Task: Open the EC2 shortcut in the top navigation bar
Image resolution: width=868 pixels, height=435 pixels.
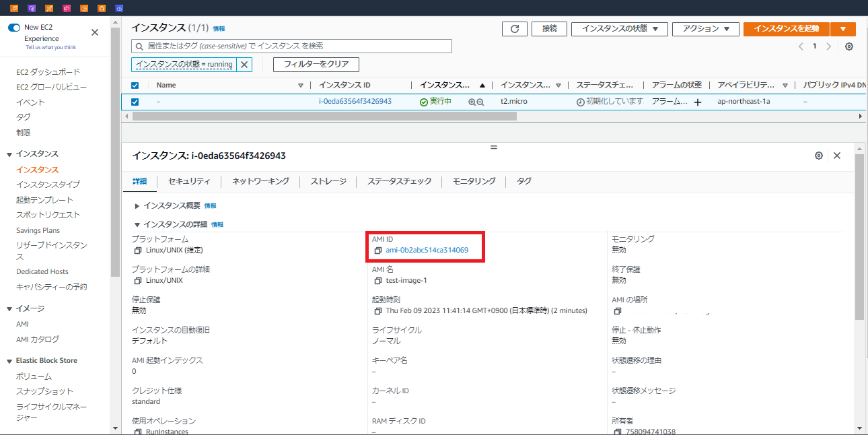Action: point(14,8)
